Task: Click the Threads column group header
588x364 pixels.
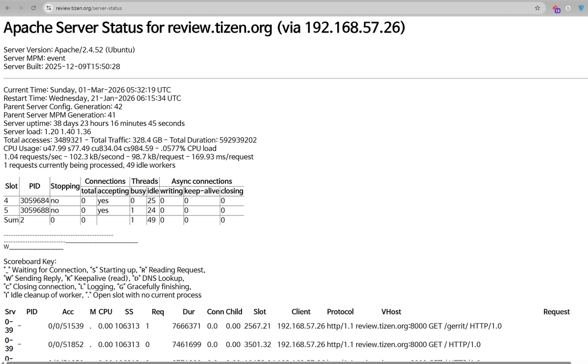Action: pyautogui.click(x=145, y=181)
